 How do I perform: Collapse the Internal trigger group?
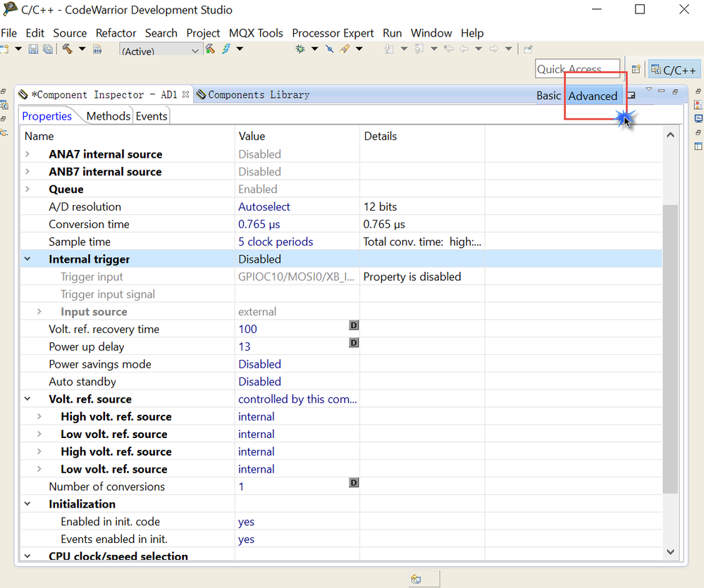(27, 259)
